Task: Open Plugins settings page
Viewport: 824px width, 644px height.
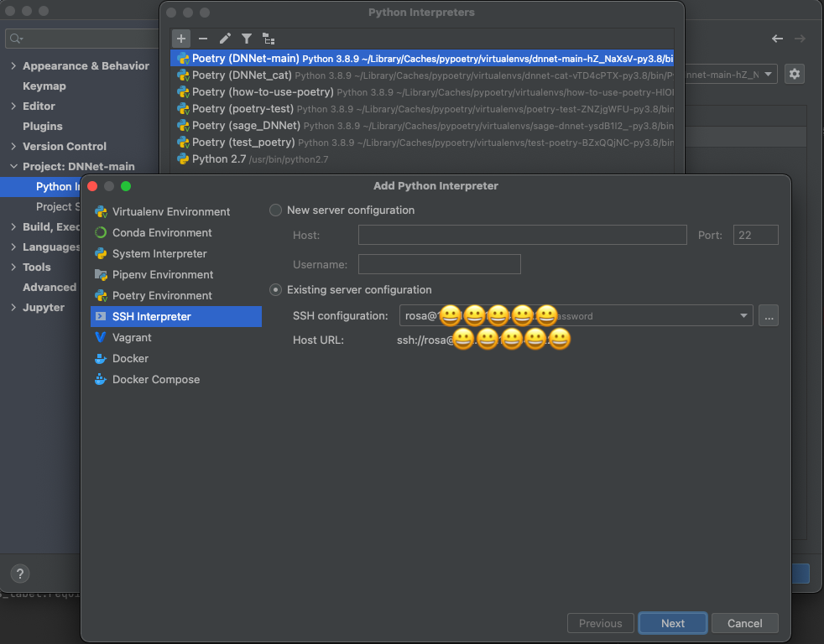Action: coord(43,126)
